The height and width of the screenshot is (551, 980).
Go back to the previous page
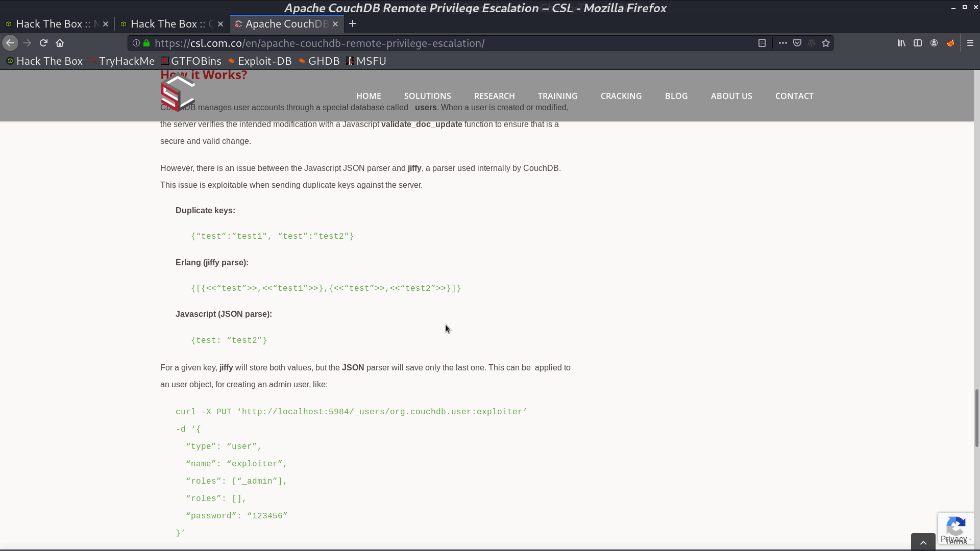coord(10,43)
